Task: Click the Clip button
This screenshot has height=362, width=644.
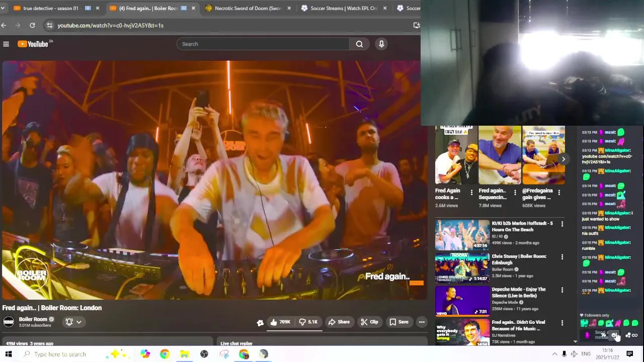Action: 369,322
